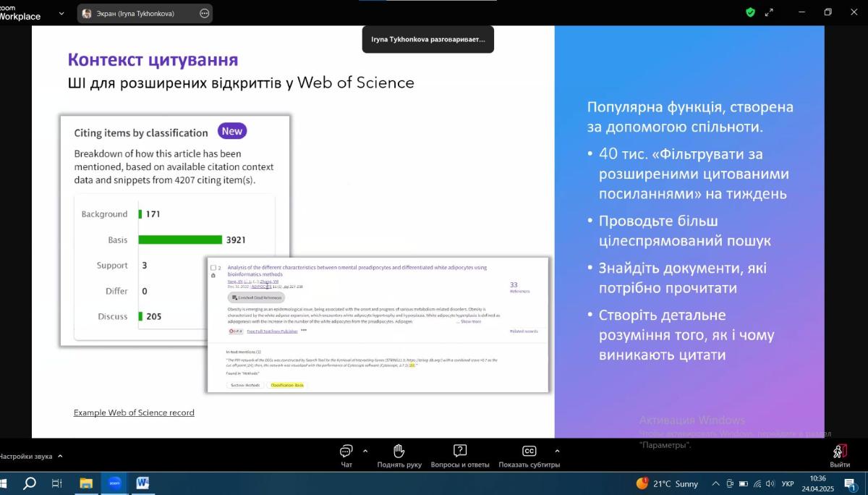Click the Support label in the chart
This screenshot has width=868, height=495.
(x=112, y=266)
